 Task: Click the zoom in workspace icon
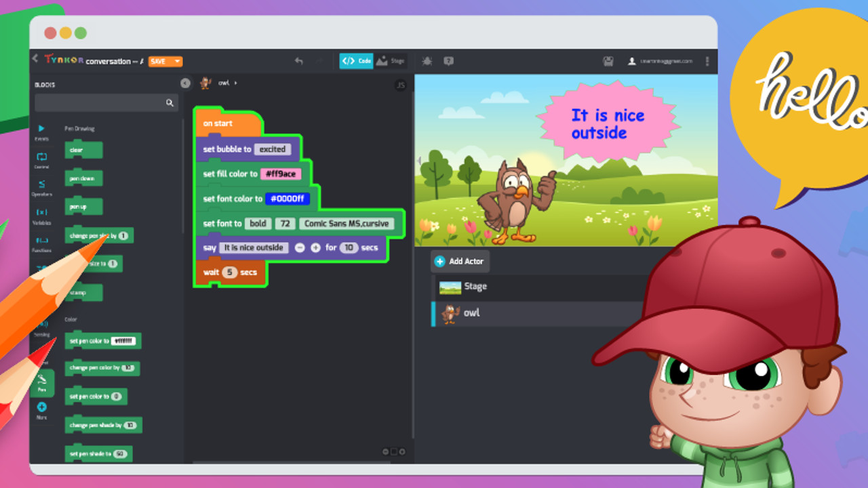[402, 451]
